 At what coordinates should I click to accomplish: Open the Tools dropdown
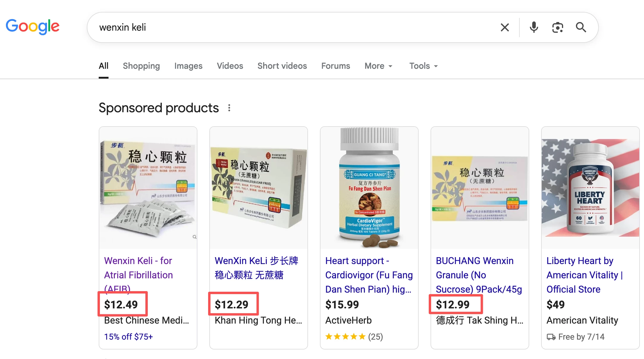click(x=423, y=66)
